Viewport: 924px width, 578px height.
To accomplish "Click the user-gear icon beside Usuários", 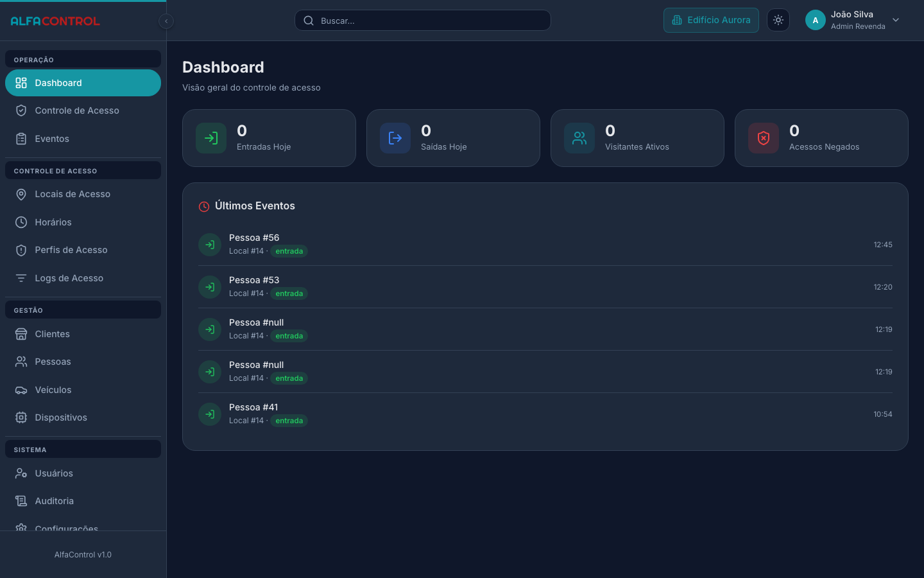I will click(21, 473).
